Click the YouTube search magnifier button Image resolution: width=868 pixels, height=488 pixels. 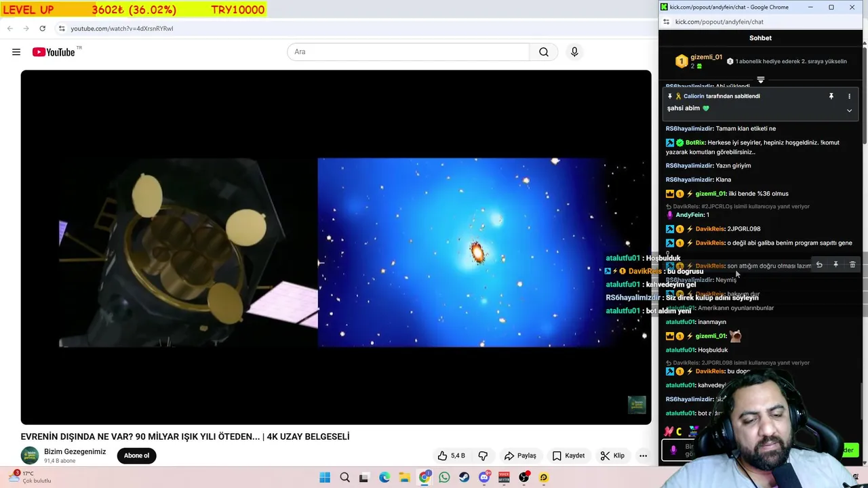544,52
